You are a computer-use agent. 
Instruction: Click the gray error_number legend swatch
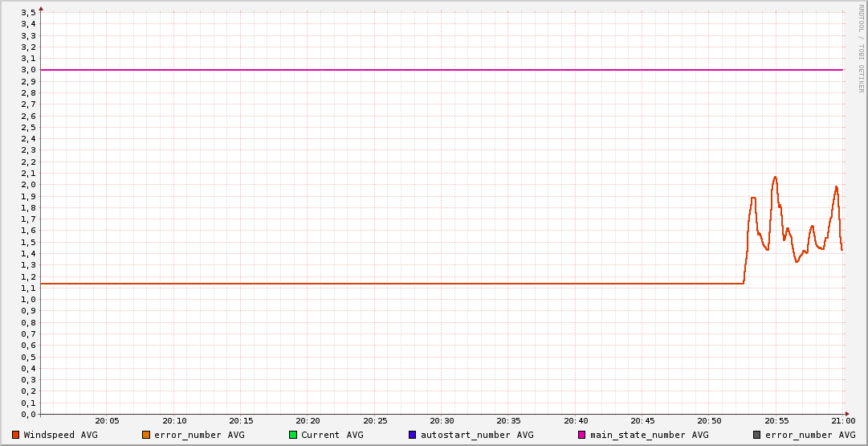pos(756,435)
